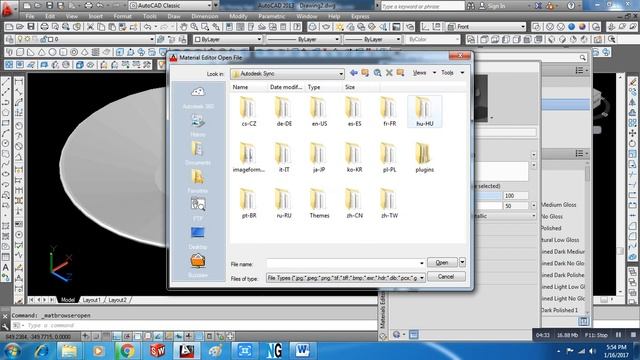Select History in places sidebar
This screenshot has height=360, width=640.
coord(198,125)
